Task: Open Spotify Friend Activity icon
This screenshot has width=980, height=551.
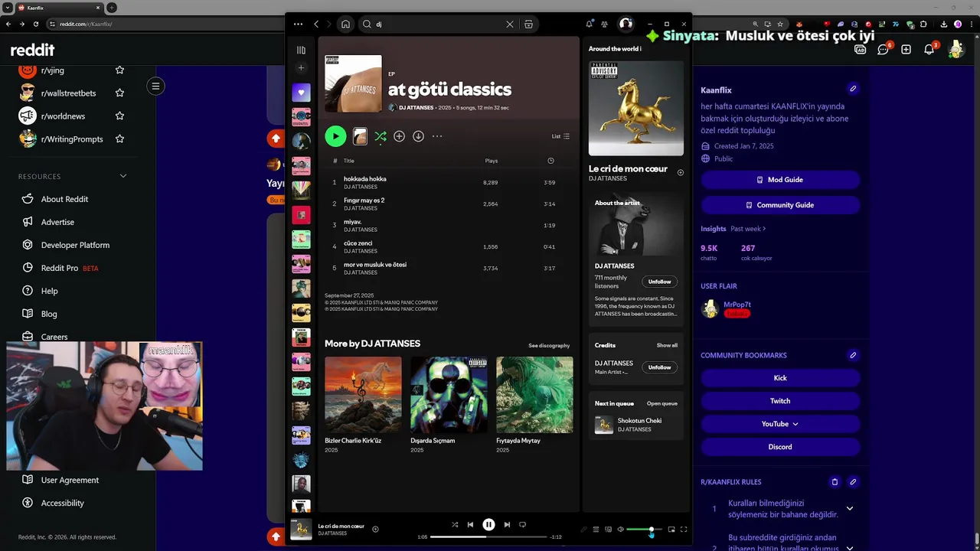Action: coord(604,24)
